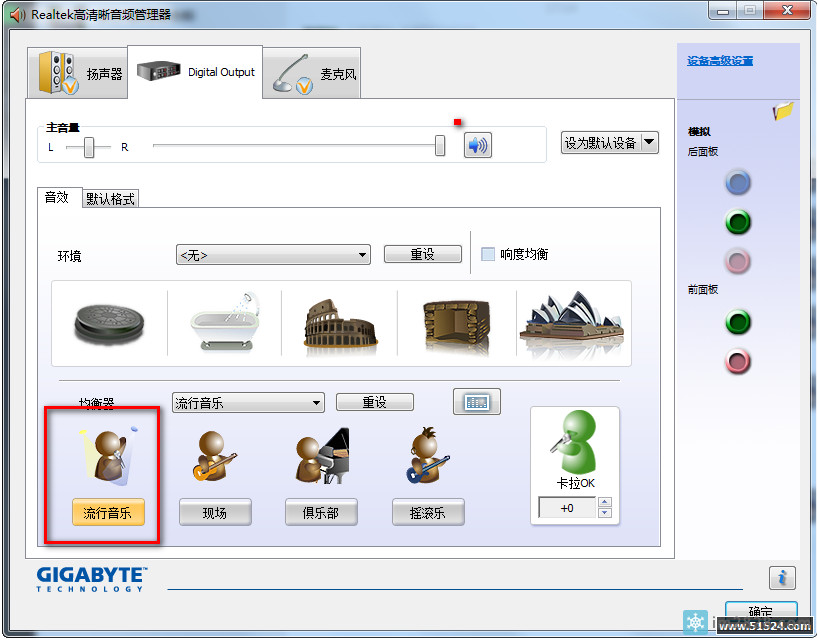
Task: Click the main volume slider handle
Action: point(439,146)
